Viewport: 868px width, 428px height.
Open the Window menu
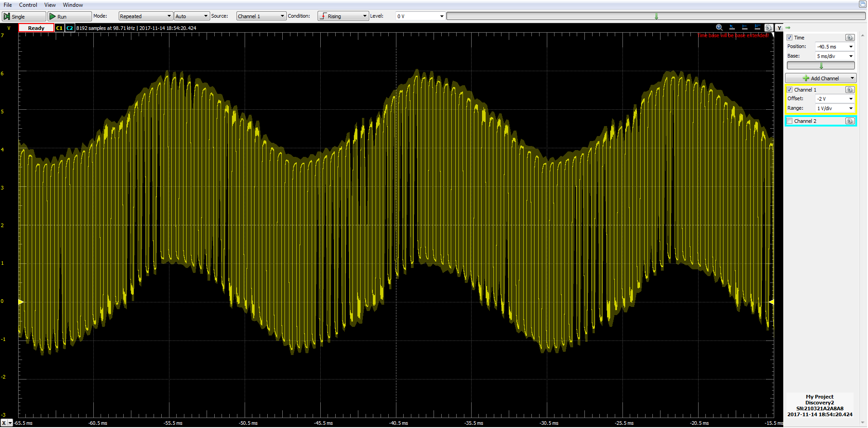click(73, 5)
